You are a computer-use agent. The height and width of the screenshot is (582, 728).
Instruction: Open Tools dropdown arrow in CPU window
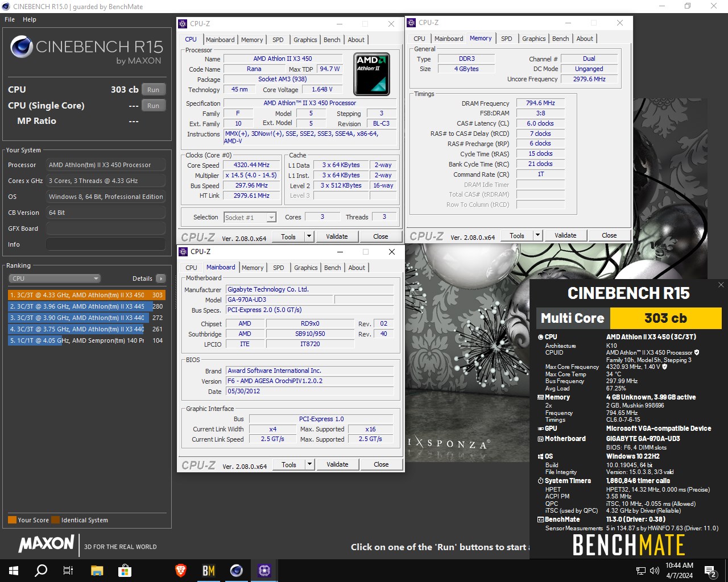click(x=309, y=236)
